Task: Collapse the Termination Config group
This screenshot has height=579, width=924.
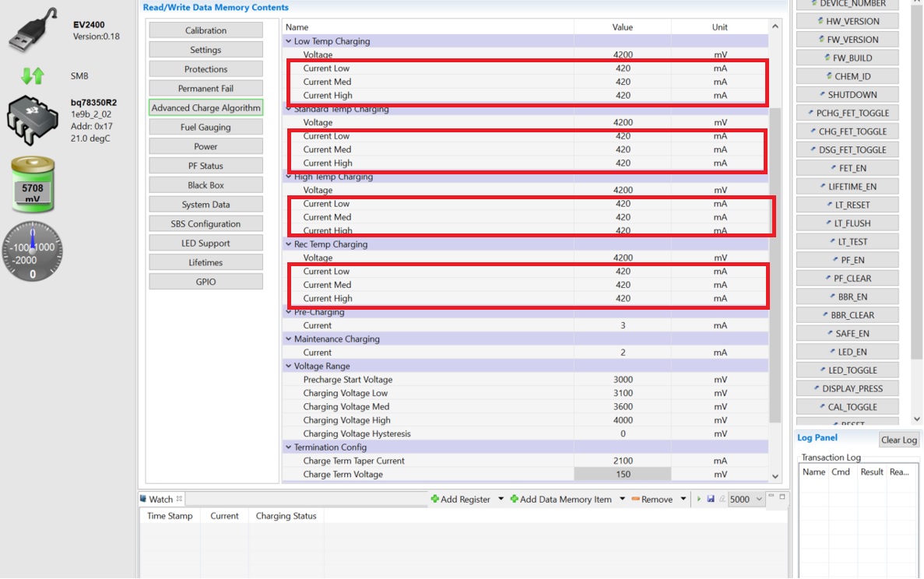Action: 289,447
